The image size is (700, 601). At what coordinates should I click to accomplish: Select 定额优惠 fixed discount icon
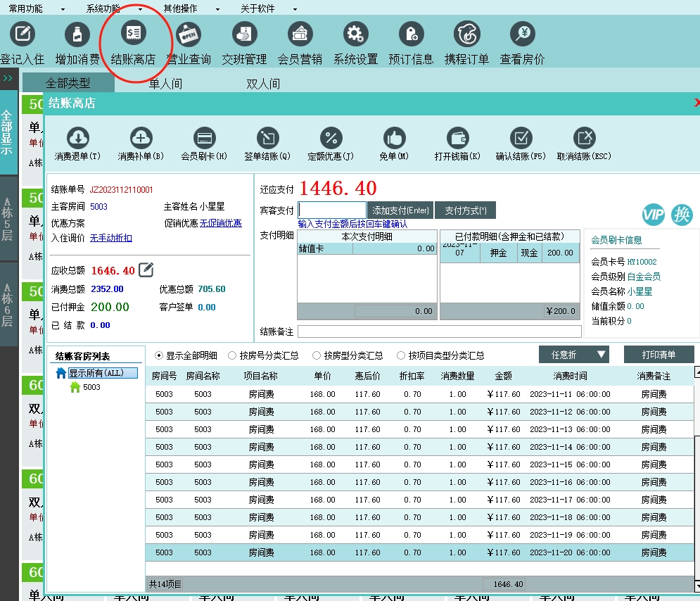click(x=331, y=139)
